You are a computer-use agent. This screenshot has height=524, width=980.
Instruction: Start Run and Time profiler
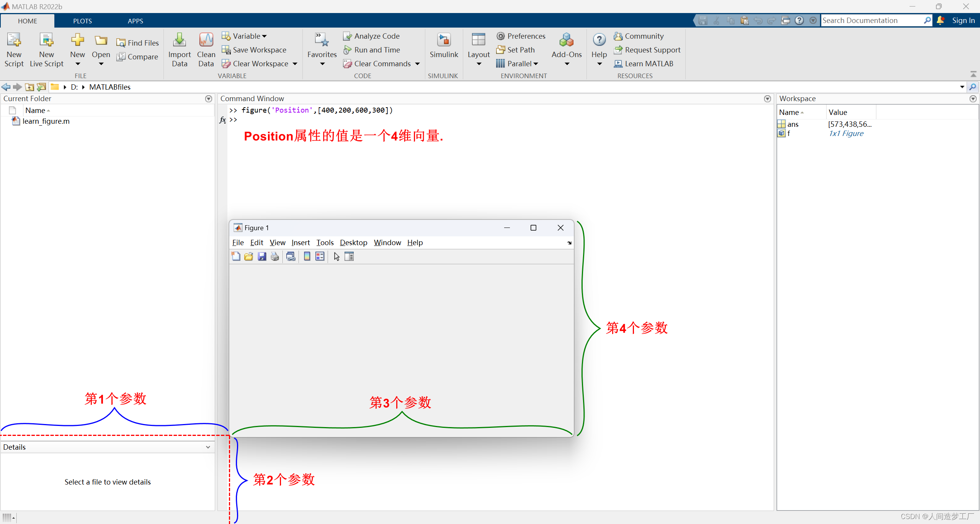pos(372,50)
